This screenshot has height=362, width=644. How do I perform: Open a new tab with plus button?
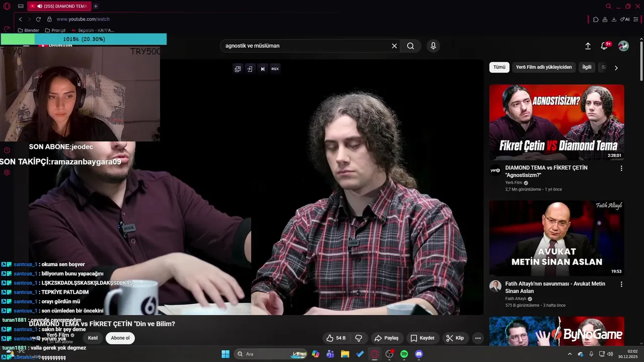point(96,7)
